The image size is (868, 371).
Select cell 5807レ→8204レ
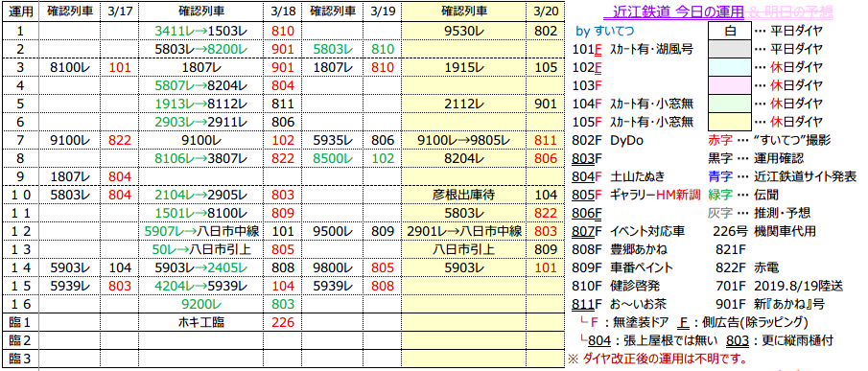pos(201,85)
